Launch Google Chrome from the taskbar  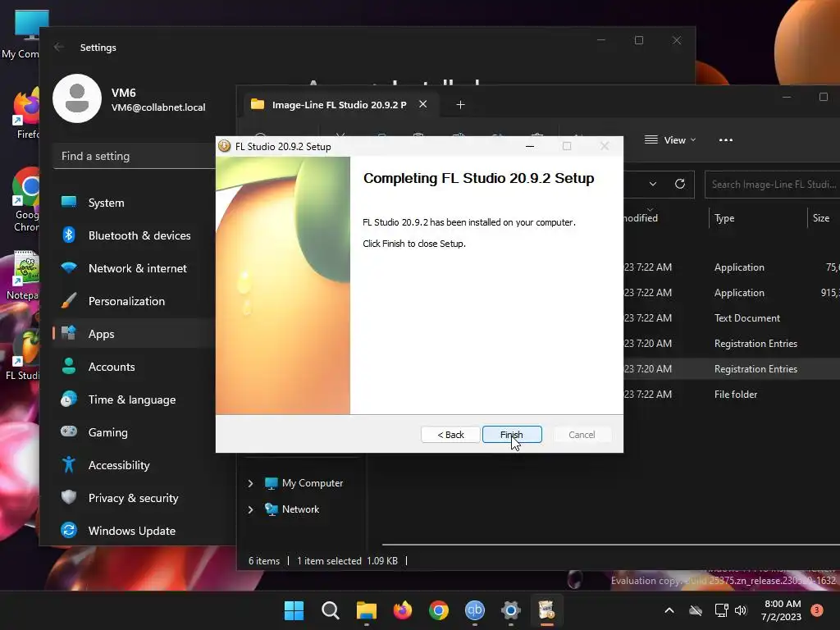click(x=439, y=610)
